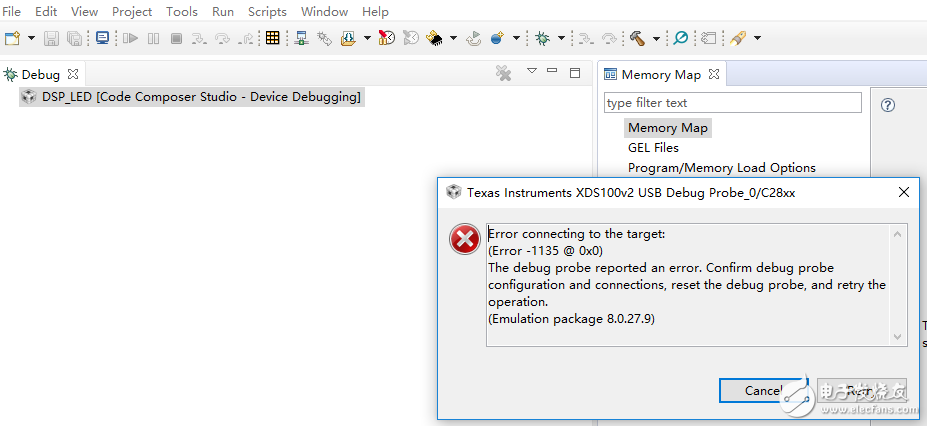Close the Debug view tab
This screenshot has width=927, height=426.
point(73,74)
